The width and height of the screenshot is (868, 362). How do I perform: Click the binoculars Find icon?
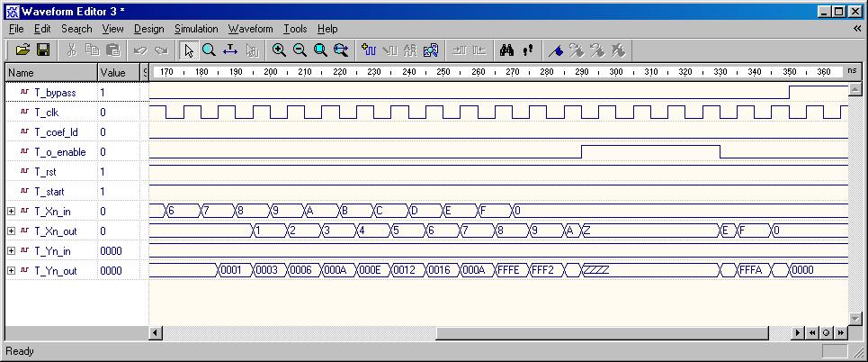[x=506, y=50]
